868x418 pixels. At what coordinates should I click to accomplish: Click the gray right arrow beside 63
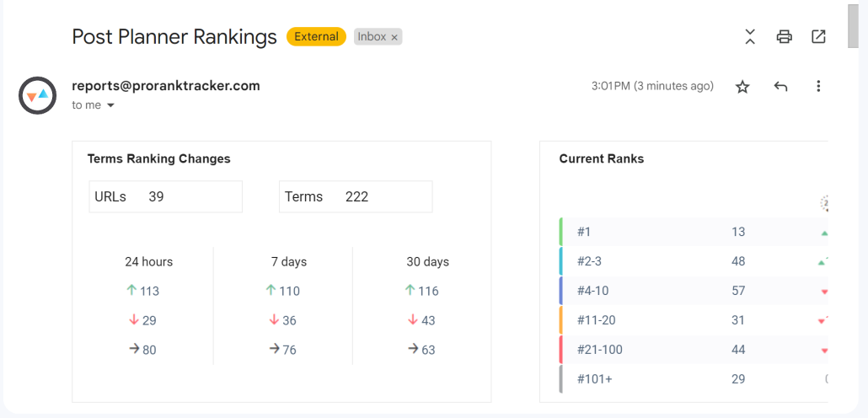coord(414,350)
